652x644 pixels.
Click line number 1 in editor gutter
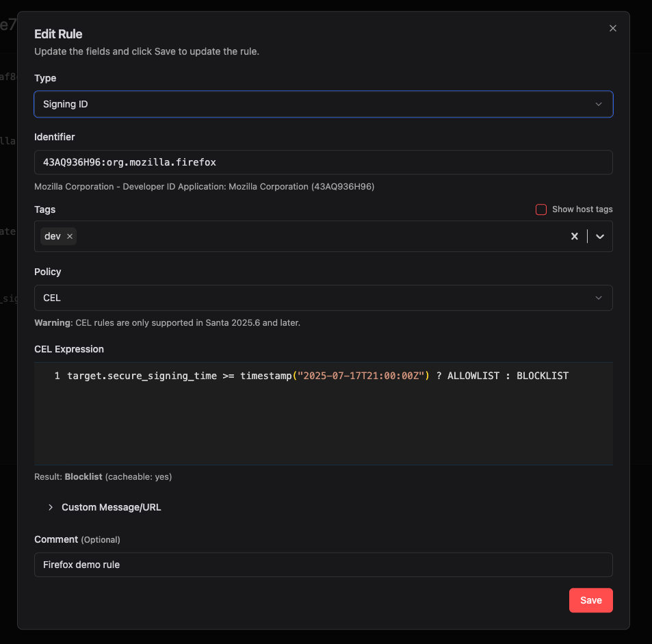coord(57,376)
